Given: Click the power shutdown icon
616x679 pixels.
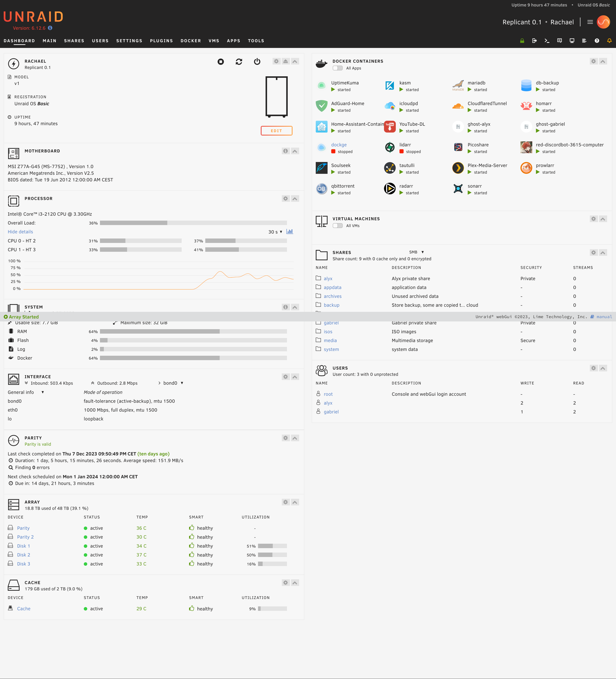Looking at the screenshot, I should pos(257,62).
